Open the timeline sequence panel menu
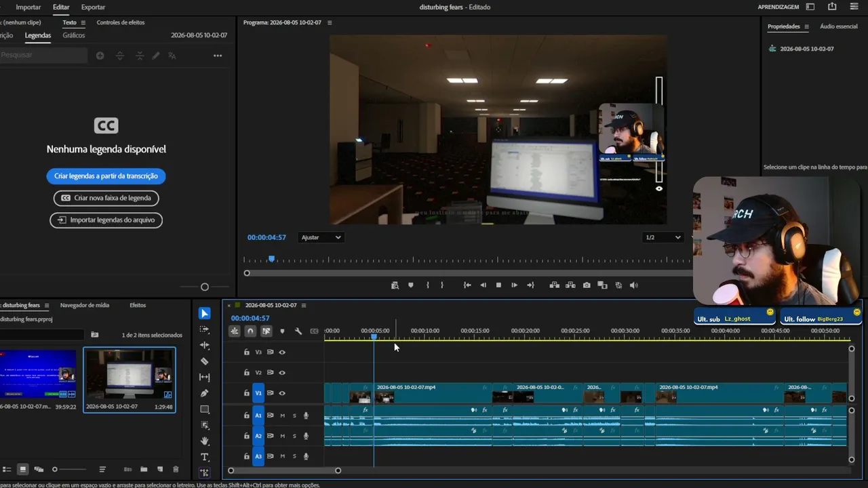Viewport: 868px width, 488px height. (x=304, y=305)
